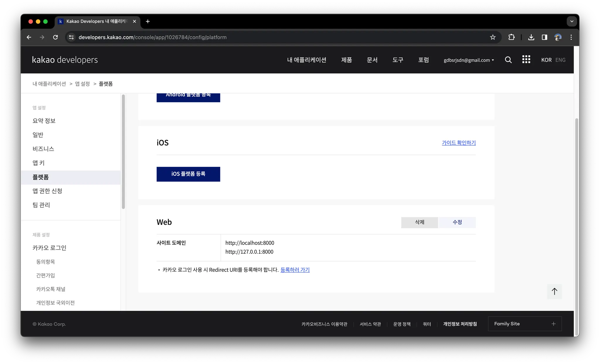600x364 pixels.
Task: Open the browser extensions puzzle icon
Action: coord(511,37)
